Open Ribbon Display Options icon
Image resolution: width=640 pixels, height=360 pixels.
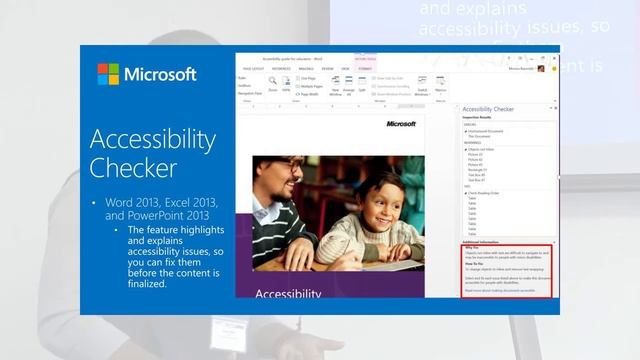click(520, 58)
